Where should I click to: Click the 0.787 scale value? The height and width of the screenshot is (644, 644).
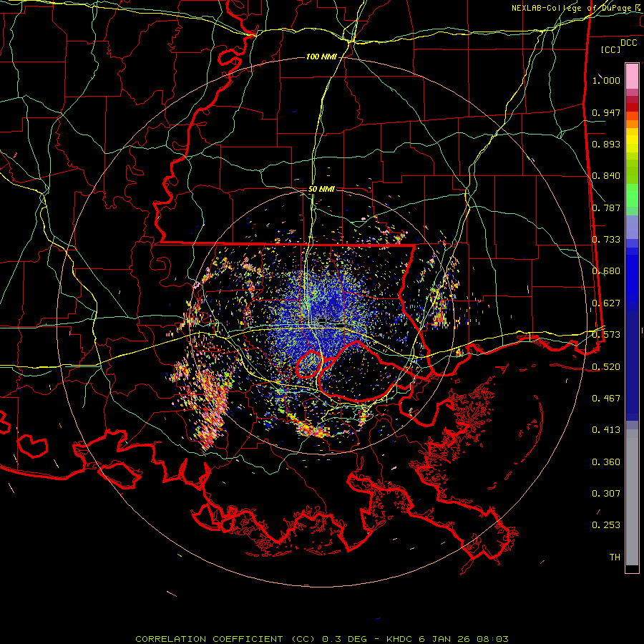[x=606, y=208]
